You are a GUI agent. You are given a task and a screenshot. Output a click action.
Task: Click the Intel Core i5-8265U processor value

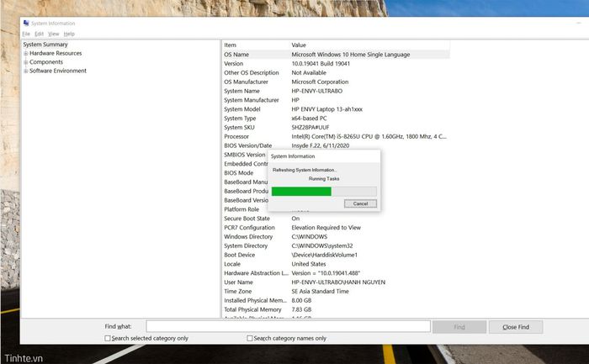click(x=369, y=136)
